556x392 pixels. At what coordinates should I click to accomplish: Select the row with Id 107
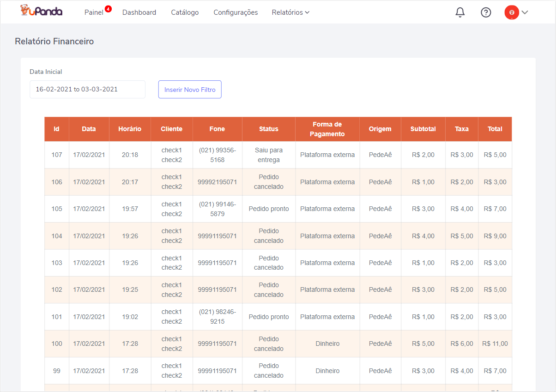56,155
